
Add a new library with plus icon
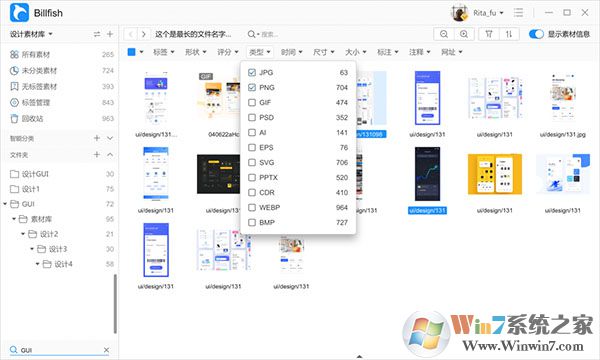(x=110, y=34)
